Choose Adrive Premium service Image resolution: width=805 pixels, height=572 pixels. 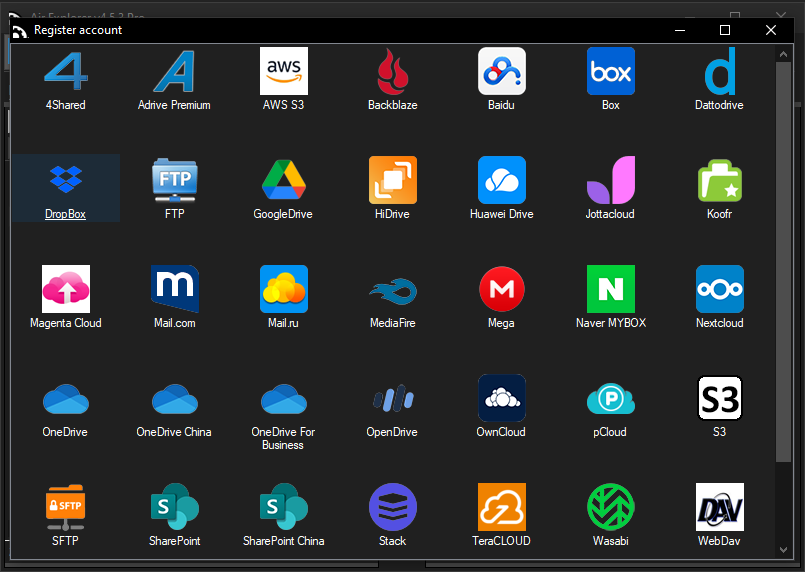(175, 71)
